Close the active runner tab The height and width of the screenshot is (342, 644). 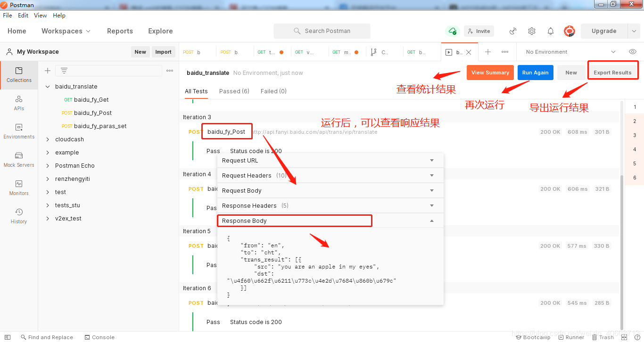469,52
